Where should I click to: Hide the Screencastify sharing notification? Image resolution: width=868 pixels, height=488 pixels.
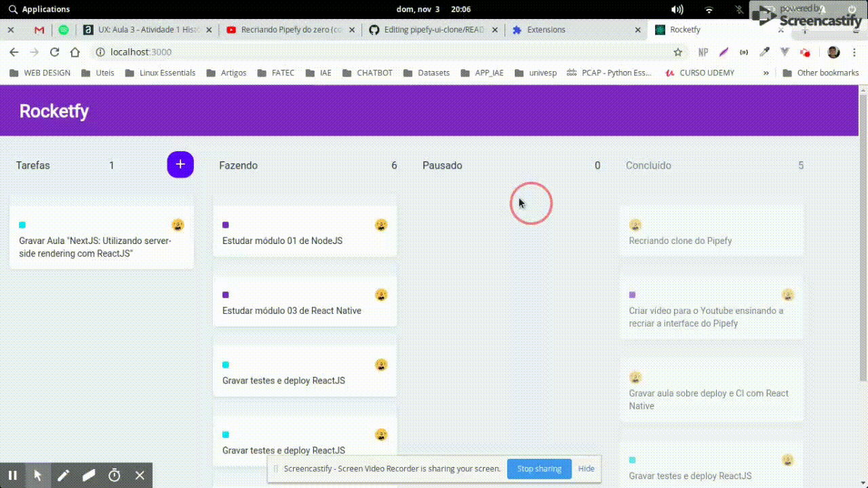(x=586, y=468)
